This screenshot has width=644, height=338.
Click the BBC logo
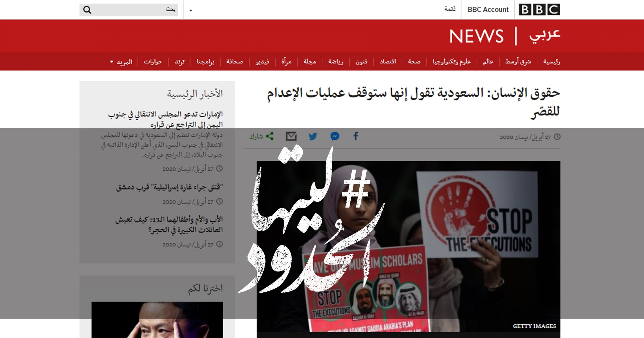point(539,10)
